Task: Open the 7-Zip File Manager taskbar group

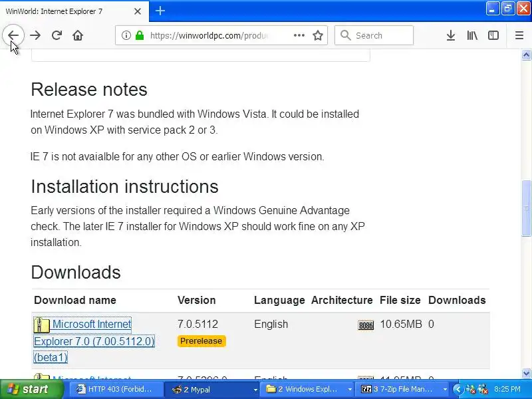Action: [402, 389]
